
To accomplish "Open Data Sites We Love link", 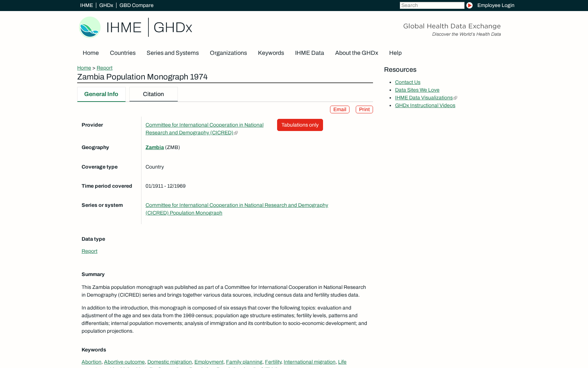I will coord(417,90).
